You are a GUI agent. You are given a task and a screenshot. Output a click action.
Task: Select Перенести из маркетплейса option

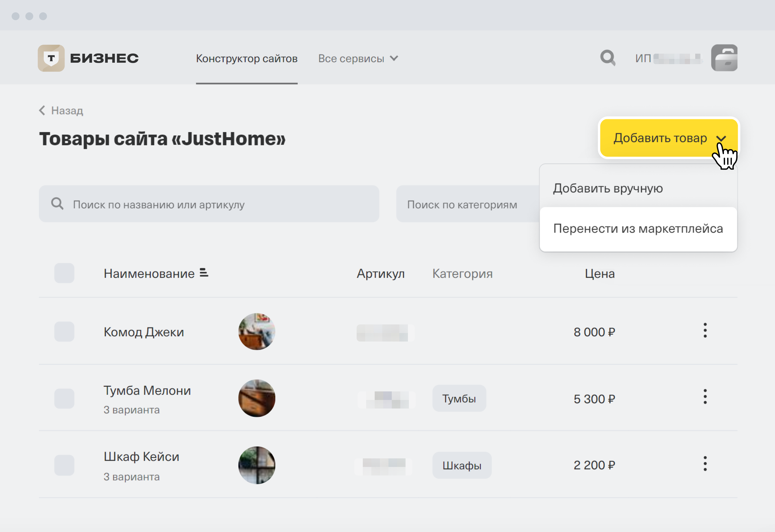click(x=638, y=229)
